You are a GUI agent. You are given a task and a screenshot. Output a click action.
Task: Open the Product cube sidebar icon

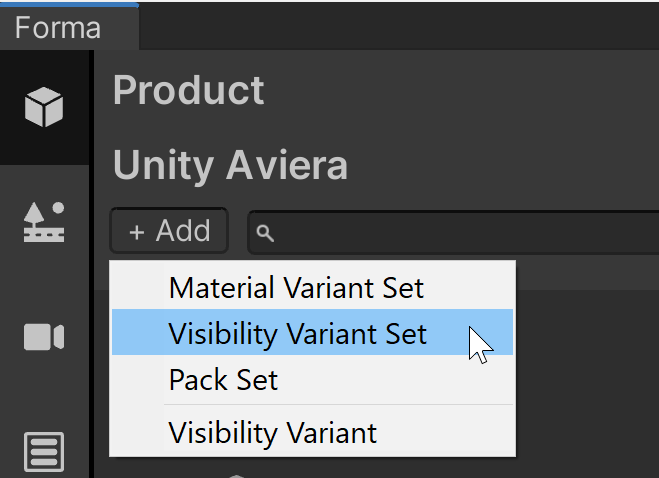point(44,107)
